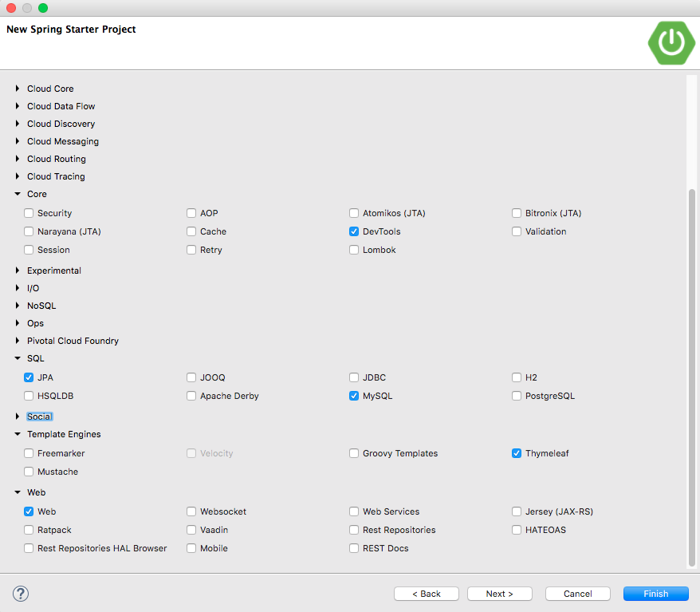The width and height of the screenshot is (700, 612).
Task: Close the wizard with the red button
Action: (11, 8)
